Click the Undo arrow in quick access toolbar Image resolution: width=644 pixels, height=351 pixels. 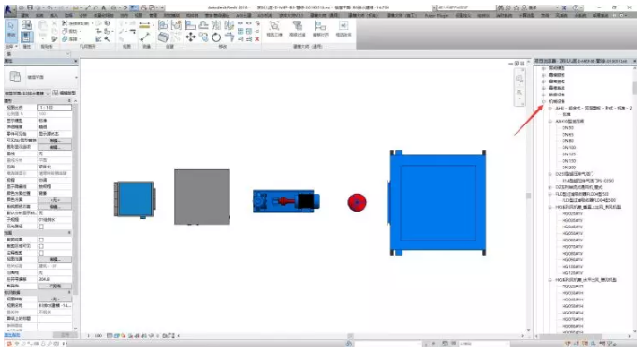pos(51,7)
